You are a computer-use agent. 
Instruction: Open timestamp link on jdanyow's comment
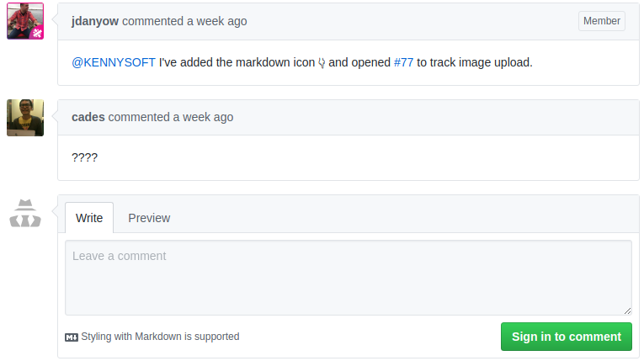217,21
